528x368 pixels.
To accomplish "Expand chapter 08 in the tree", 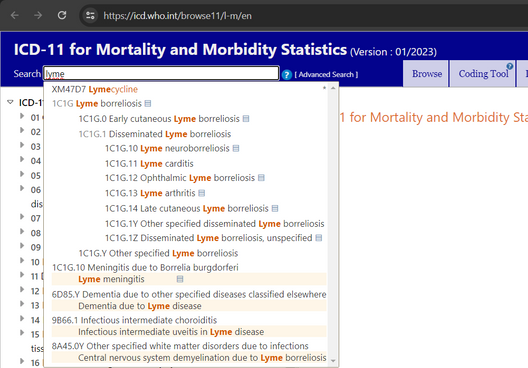I will click(x=22, y=231).
